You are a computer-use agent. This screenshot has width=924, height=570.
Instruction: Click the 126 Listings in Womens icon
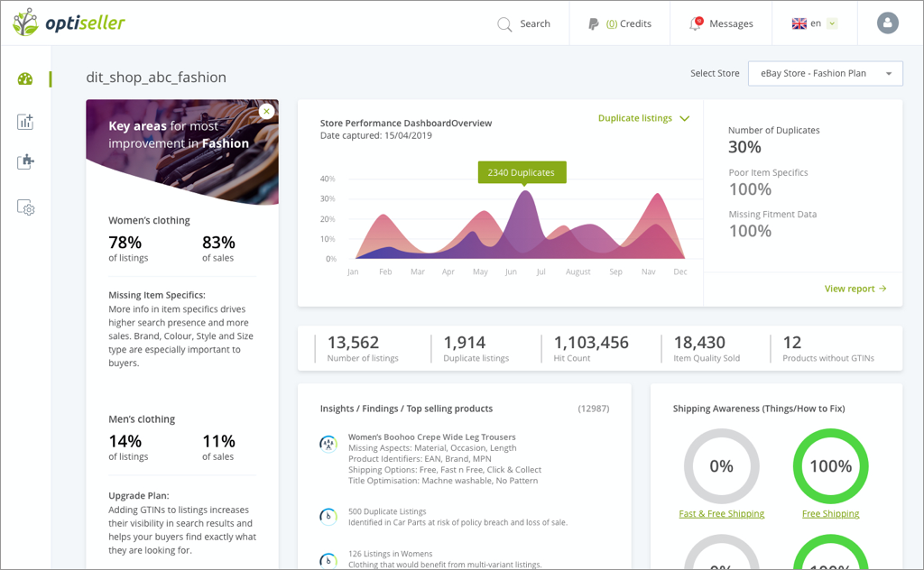click(x=328, y=560)
